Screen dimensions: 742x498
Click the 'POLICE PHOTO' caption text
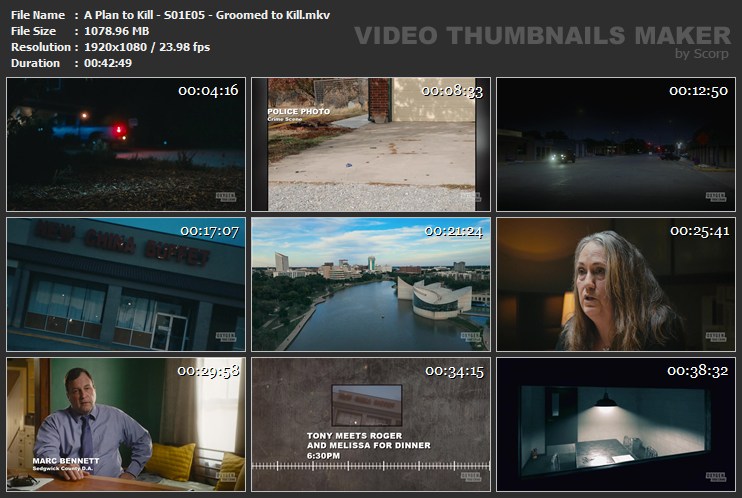[x=299, y=111]
